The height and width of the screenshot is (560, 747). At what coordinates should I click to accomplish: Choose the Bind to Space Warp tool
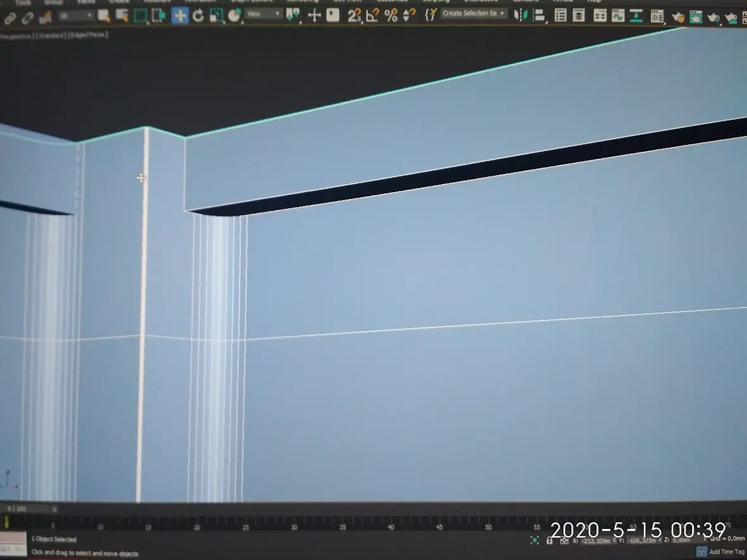point(45,17)
